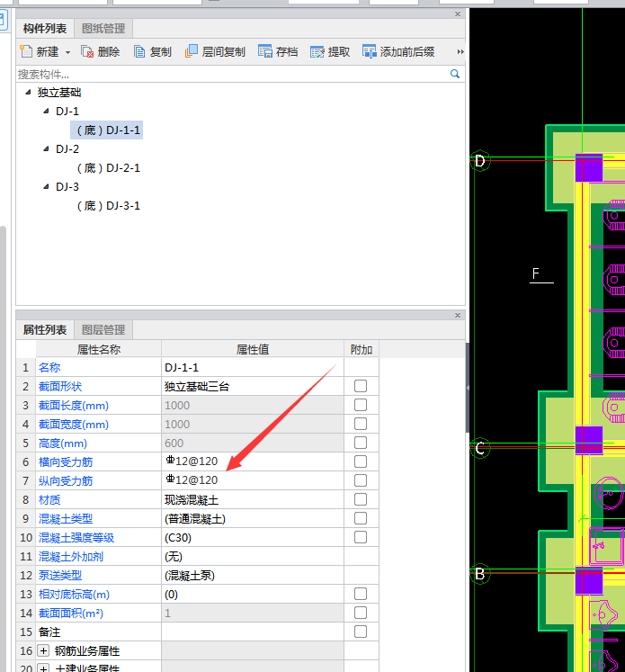The image size is (625, 672).
Task: Tick the 附加 checkbox for 截面形状
Action: point(361,386)
